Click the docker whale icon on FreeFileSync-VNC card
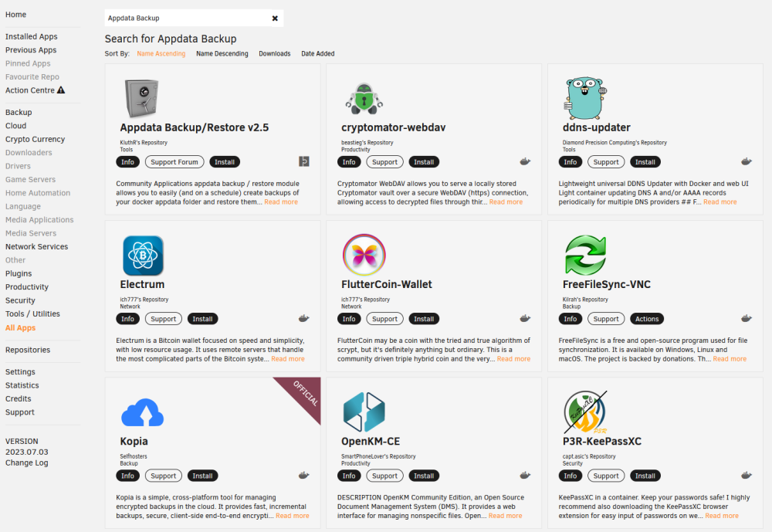 pyautogui.click(x=747, y=319)
